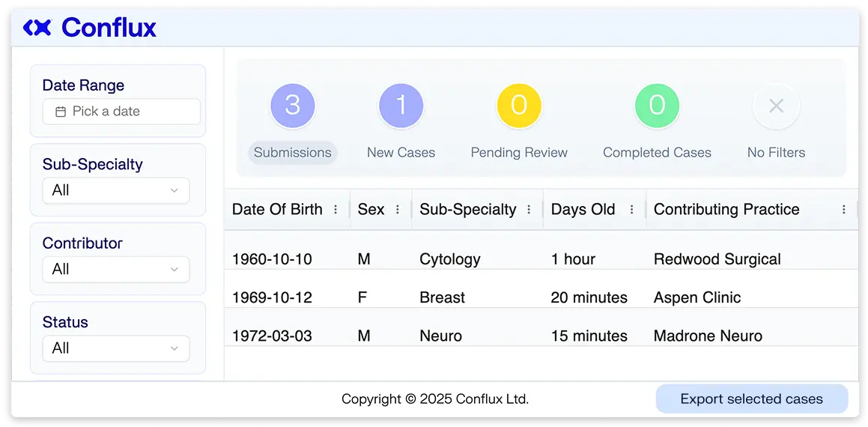Viewport: 868px width, 427px height.
Task: Sort by Date Of Birth column header
Action: pyautogui.click(x=277, y=210)
